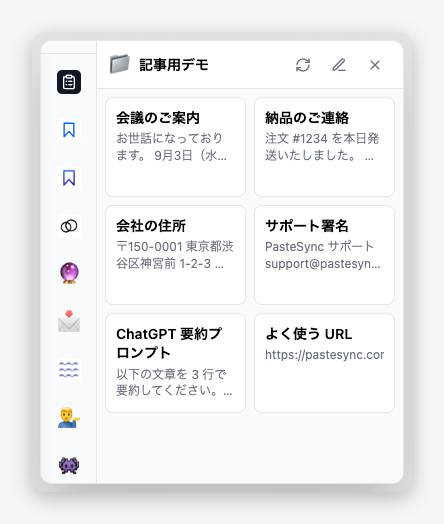
Task: Select the first blue bookmark sidebar icon
Action: point(69,130)
